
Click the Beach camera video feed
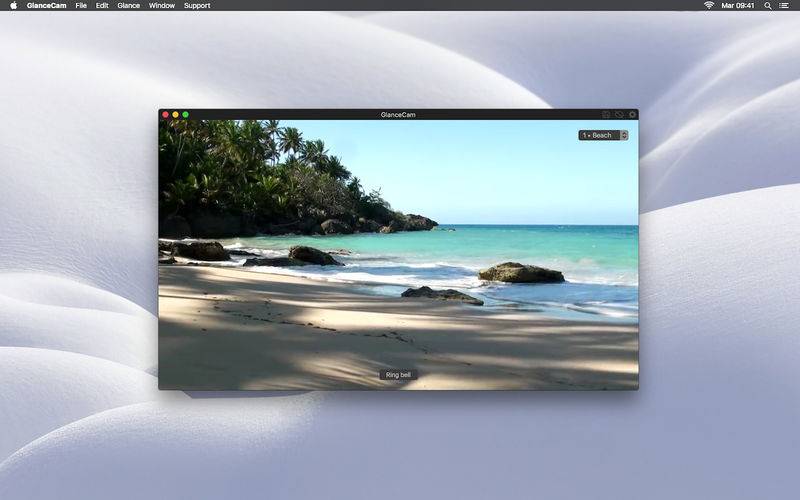pos(398,255)
